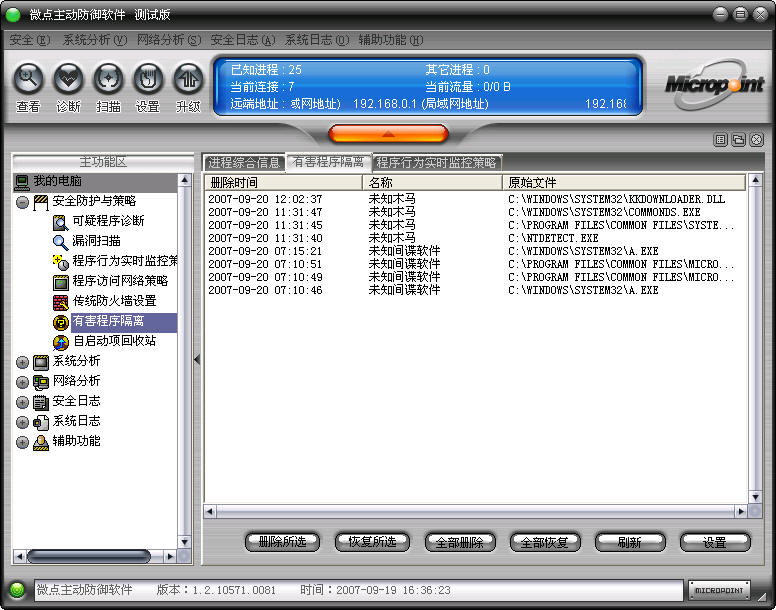
Task: Select the row dated 2007-09-20 07:10:46
Action: [x=475, y=290]
